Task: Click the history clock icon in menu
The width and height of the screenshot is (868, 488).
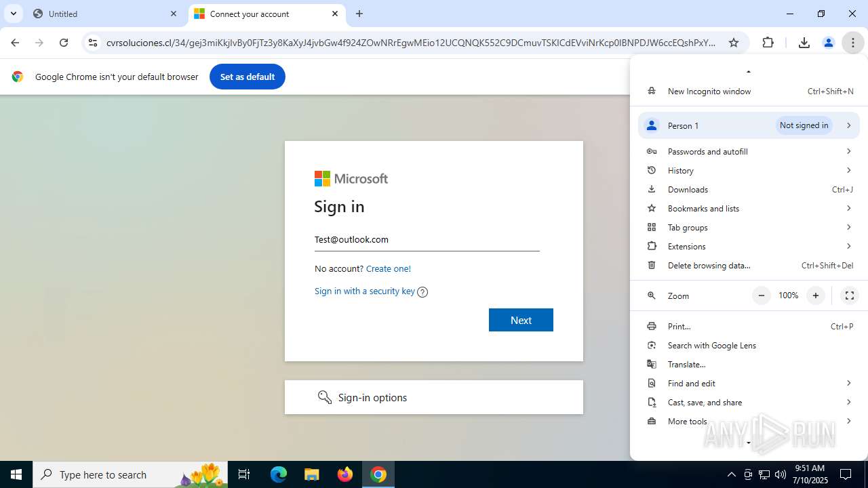Action: [652, 170]
